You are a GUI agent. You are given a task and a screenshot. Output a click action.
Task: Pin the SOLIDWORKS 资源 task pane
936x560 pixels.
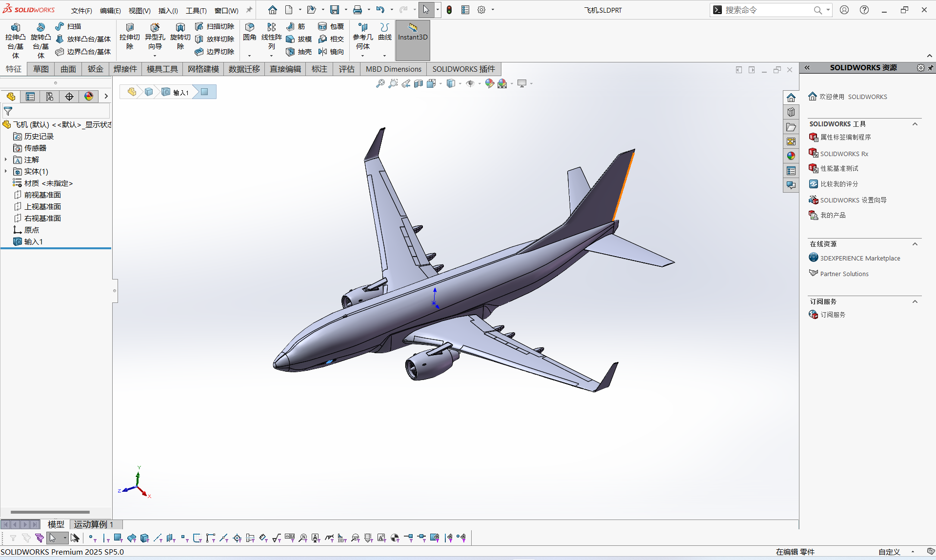tap(931, 68)
